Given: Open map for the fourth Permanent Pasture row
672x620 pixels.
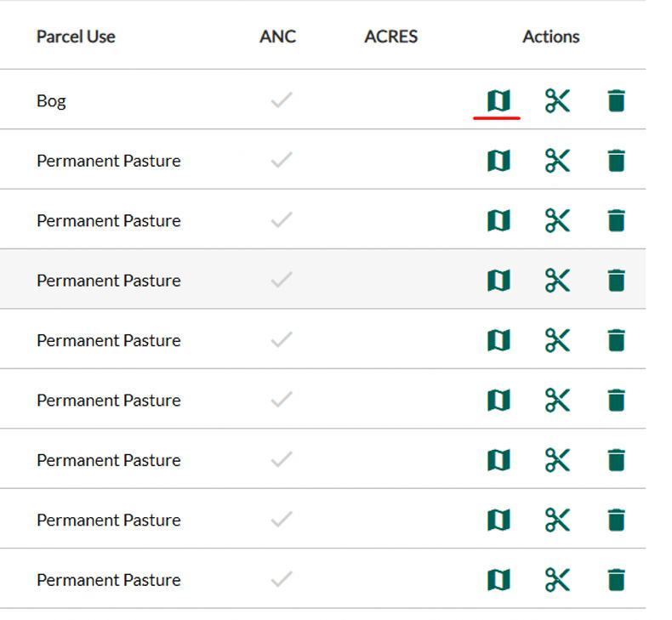Looking at the screenshot, I should click(498, 340).
